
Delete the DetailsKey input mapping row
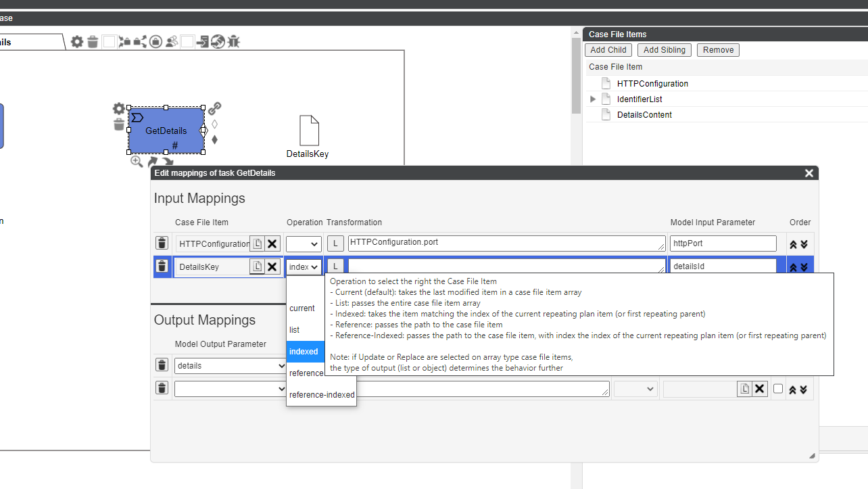coord(162,266)
